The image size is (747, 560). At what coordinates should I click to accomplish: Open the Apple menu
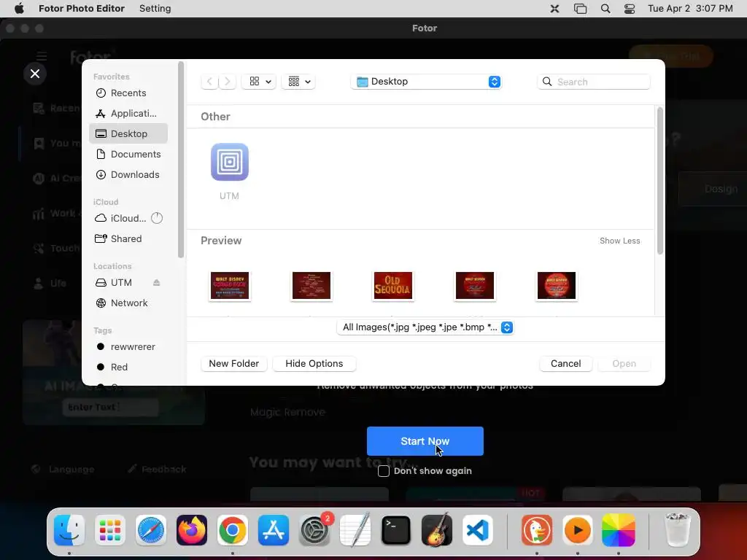(x=19, y=8)
